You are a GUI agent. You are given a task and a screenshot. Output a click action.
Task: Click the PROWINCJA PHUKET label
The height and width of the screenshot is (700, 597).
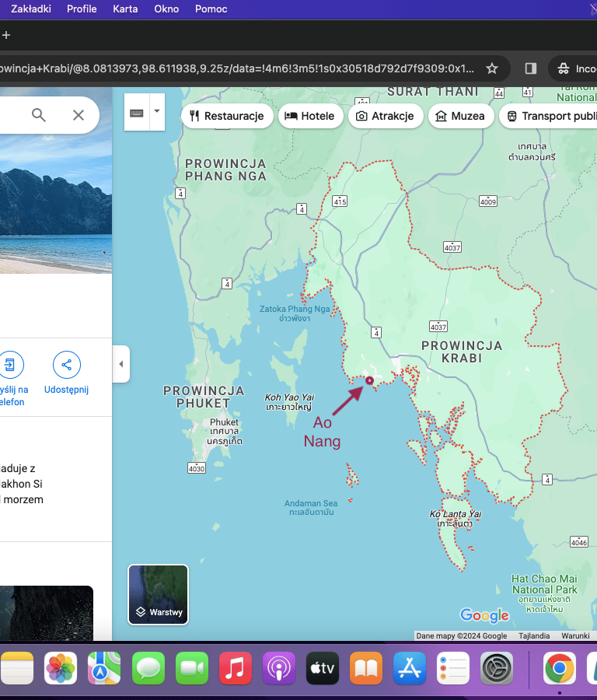(x=204, y=397)
